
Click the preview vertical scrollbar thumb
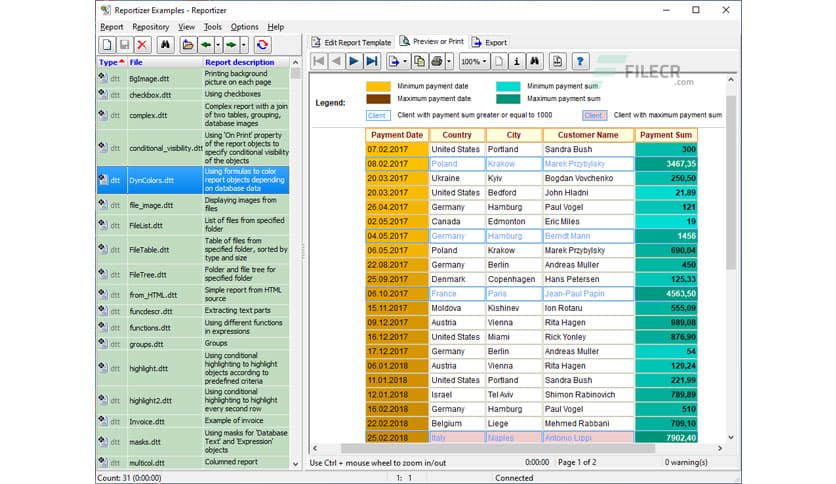[x=730, y=181]
